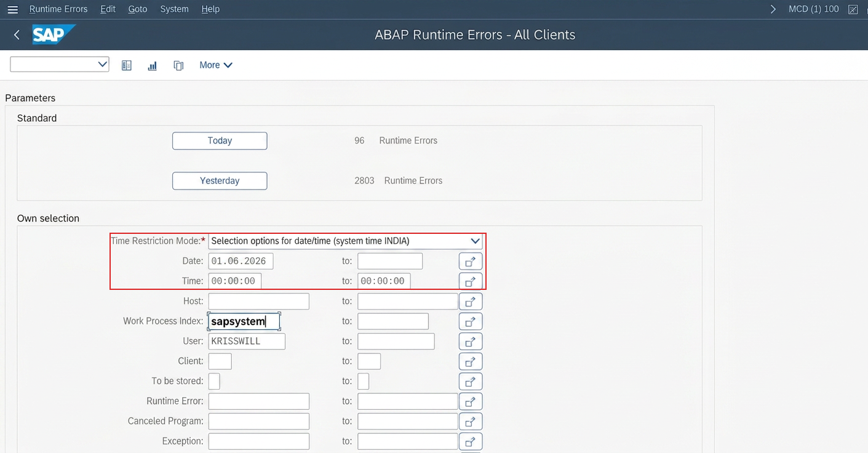Open the Edit menu
Image resolution: width=868 pixels, height=453 pixels.
click(108, 9)
